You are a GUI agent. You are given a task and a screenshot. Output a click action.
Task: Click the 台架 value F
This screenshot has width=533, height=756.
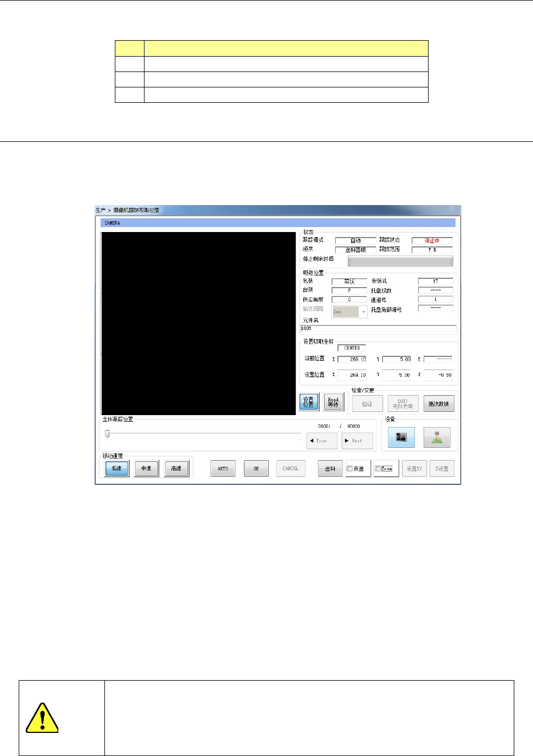tap(349, 290)
